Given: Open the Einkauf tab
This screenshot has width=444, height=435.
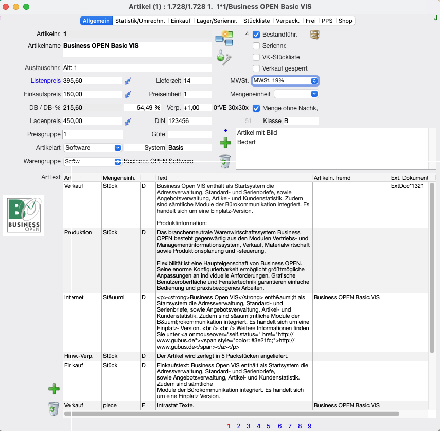Looking at the screenshot, I should tap(180, 21).
